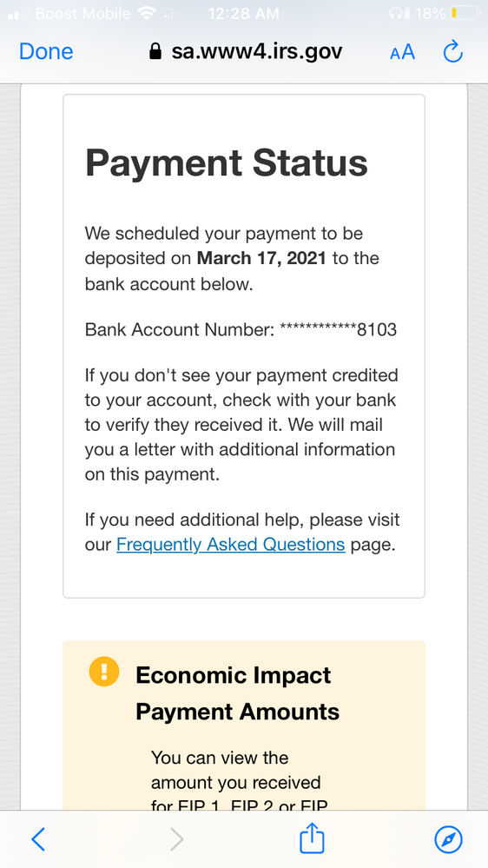Open the Frequently Asked Questions link
The width and height of the screenshot is (488, 868).
pyautogui.click(x=231, y=545)
